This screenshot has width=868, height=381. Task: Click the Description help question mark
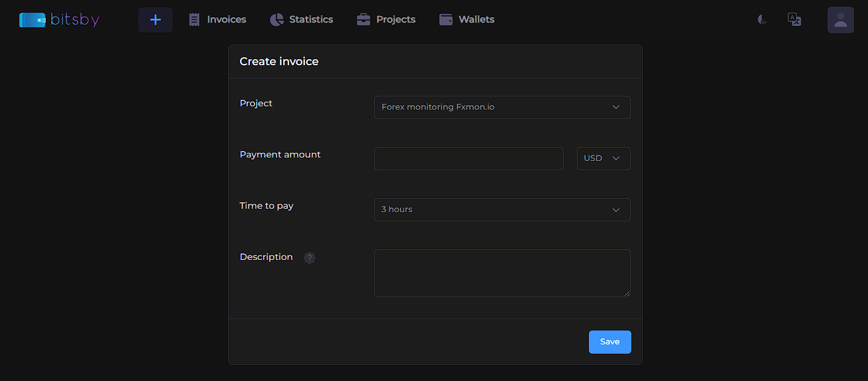[x=310, y=257]
